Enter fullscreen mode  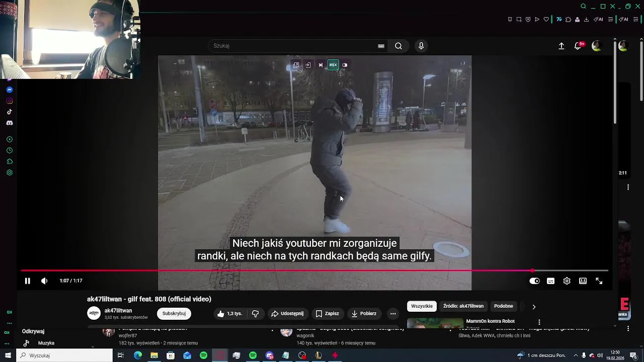599,281
